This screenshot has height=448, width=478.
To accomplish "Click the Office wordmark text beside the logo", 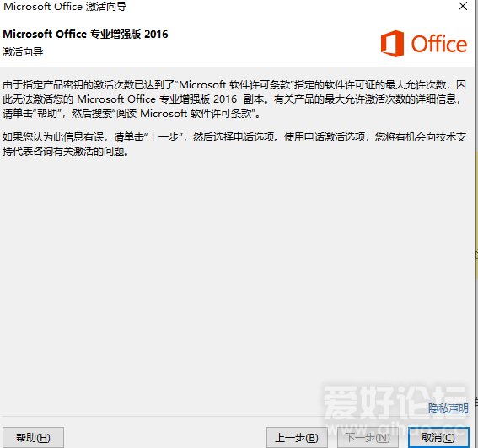I will (439, 44).
